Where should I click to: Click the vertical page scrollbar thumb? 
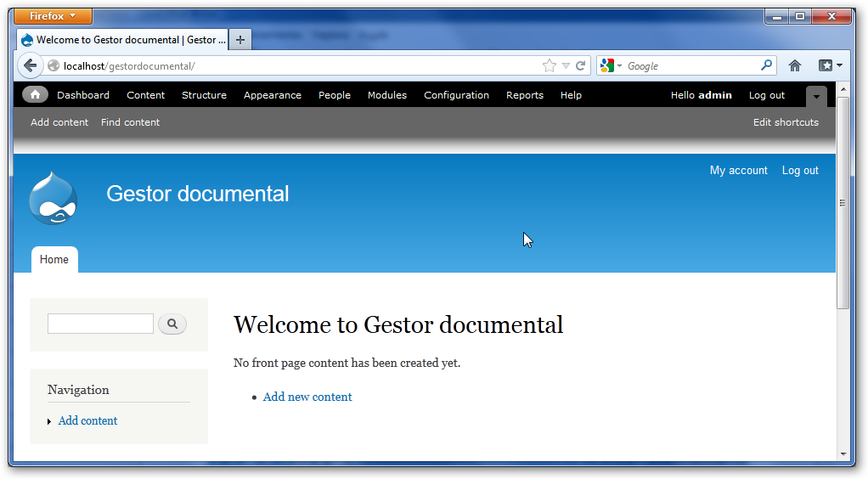(x=843, y=202)
